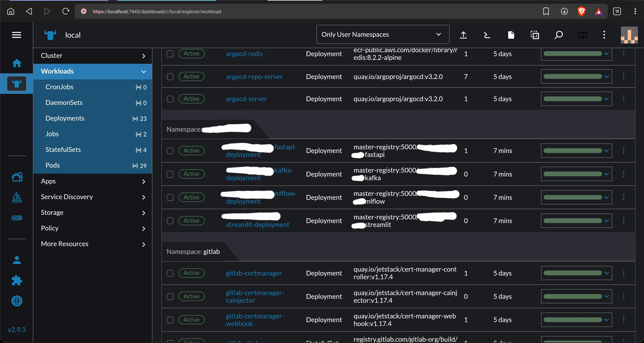Click the health bar for kafka-deployment row
Viewport: 644px width, 343px height.
coord(573,174)
